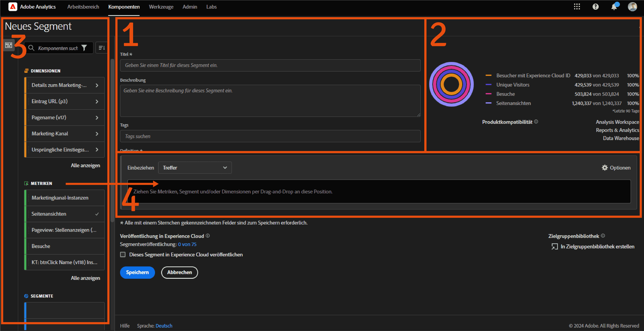This screenshot has width=644, height=331.
Task: Select the Besuche metric row
Action: pos(64,246)
